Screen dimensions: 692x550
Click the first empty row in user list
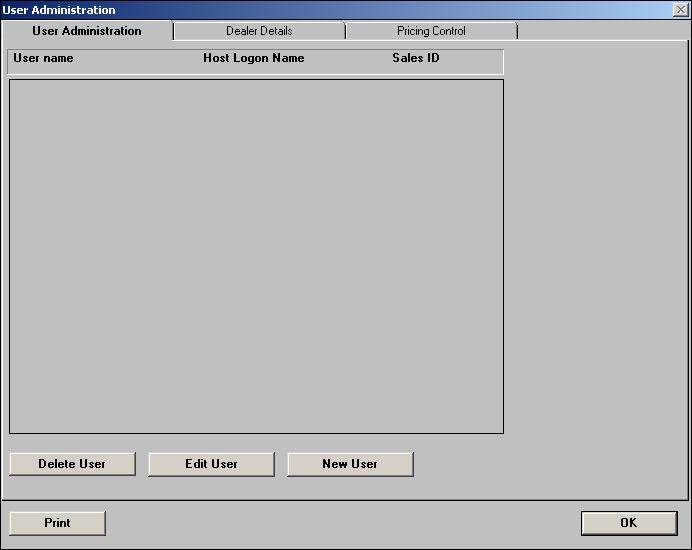[x=256, y=88]
